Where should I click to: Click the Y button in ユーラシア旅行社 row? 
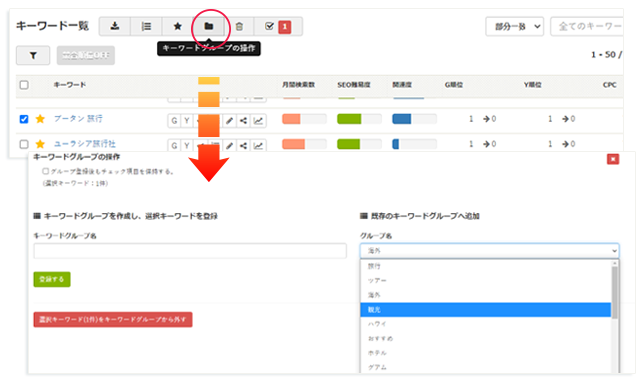187,145
